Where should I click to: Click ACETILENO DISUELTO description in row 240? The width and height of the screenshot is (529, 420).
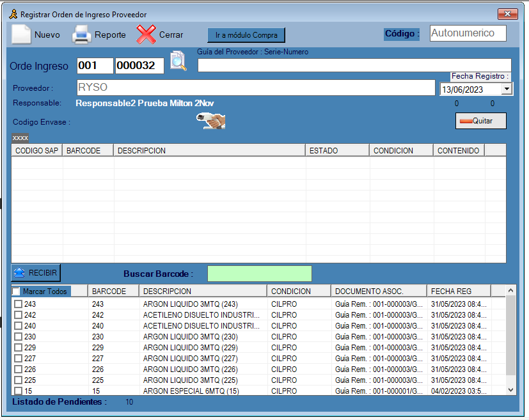(201, 326)
